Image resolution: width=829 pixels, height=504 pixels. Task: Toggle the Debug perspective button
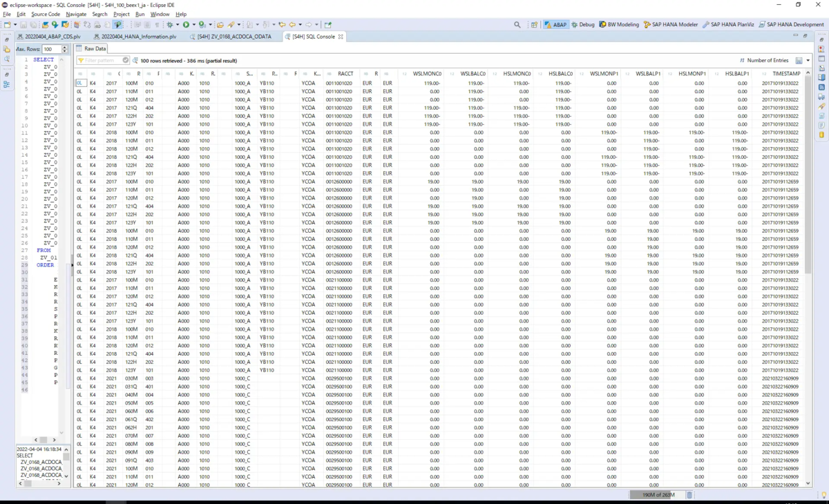(x=582, y=25)
